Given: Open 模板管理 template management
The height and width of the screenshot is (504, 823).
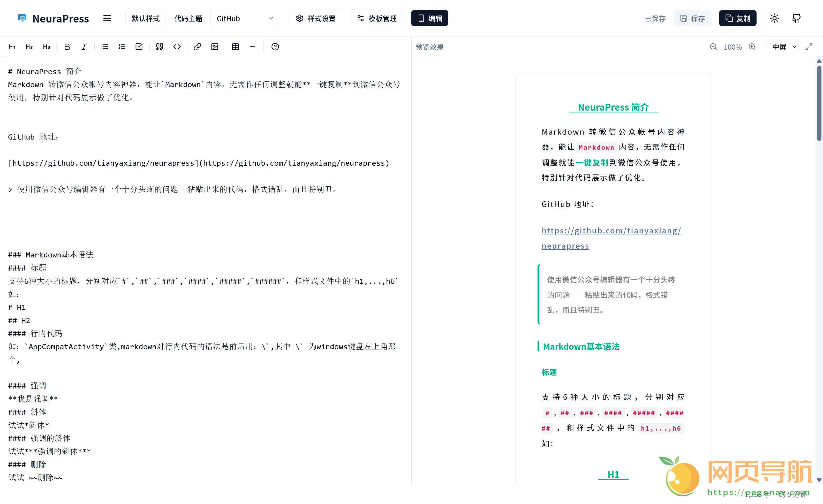Looking at the screenshot, I should (376, 18).
